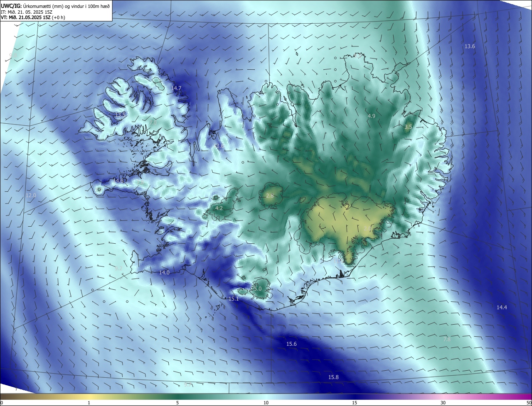The width and height of the screenshot is (532, 406).
Task: Click the 2.0 value on Vatnajökull glacier
Action: tap(367, 229)
